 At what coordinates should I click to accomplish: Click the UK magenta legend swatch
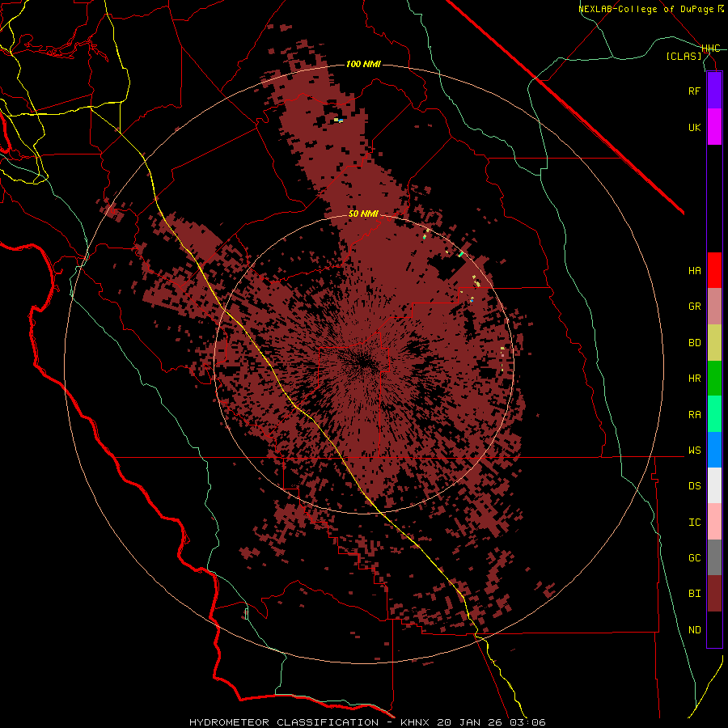tap(714, 127)
